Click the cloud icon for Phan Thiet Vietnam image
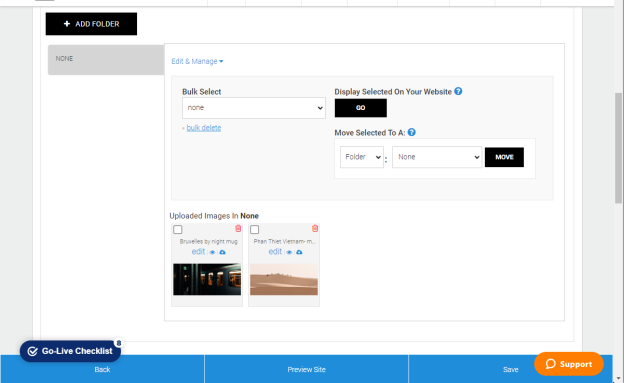 click(x=299, y=252)
